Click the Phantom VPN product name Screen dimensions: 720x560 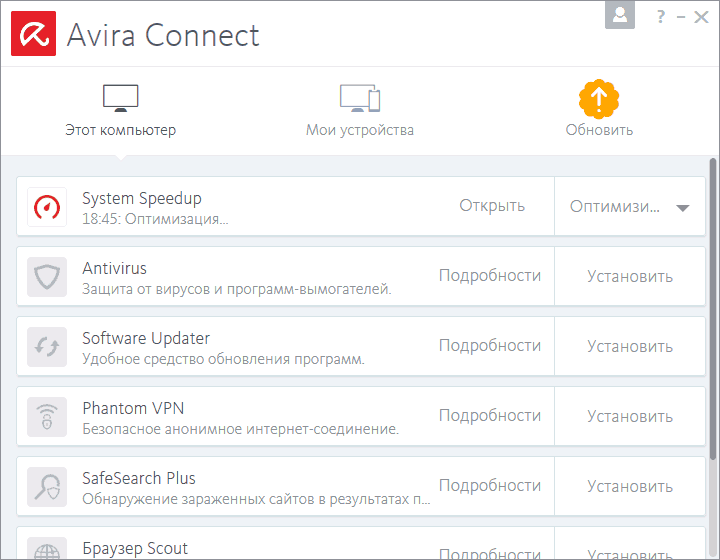[x=133, y=408]
